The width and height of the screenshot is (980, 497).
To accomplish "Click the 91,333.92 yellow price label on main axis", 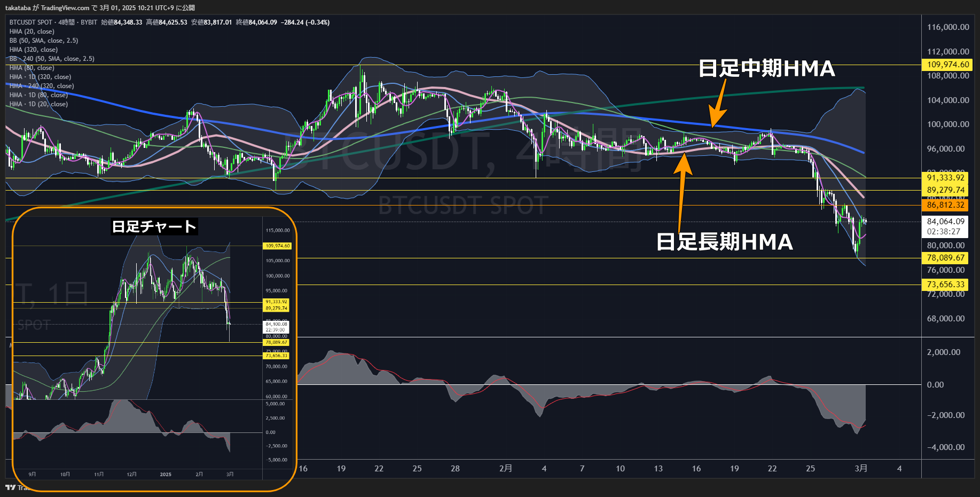I will pyautogui.click(x=946, y=178).
